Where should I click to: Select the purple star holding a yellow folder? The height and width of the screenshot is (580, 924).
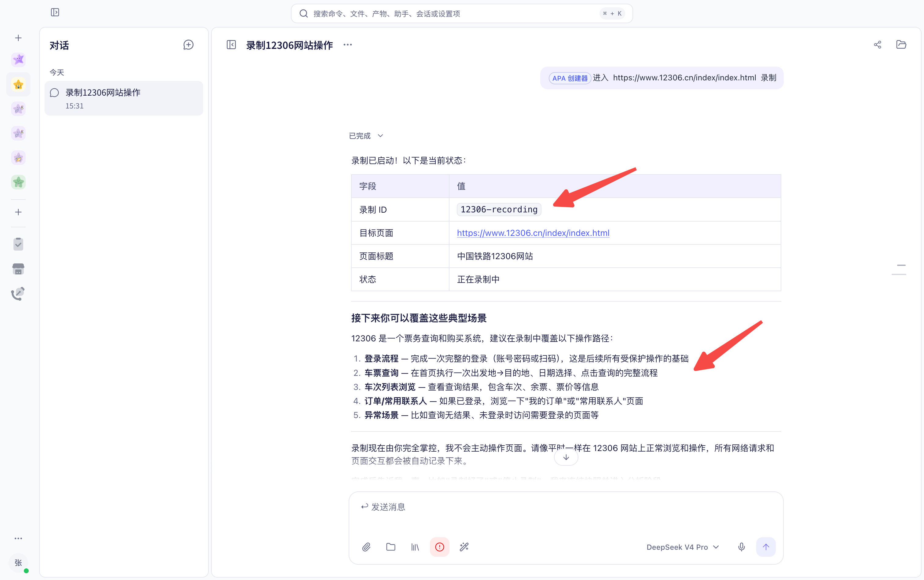tap(18, 158)
